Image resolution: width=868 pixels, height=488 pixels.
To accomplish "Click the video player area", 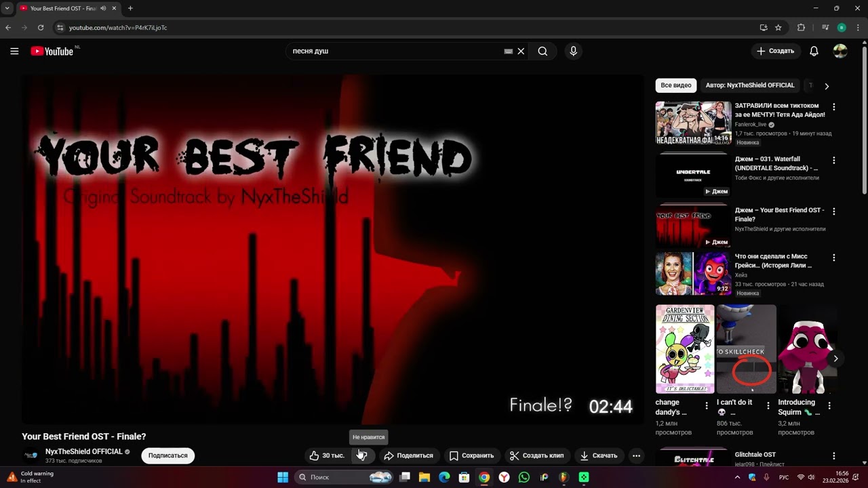I will coord(333,249).
